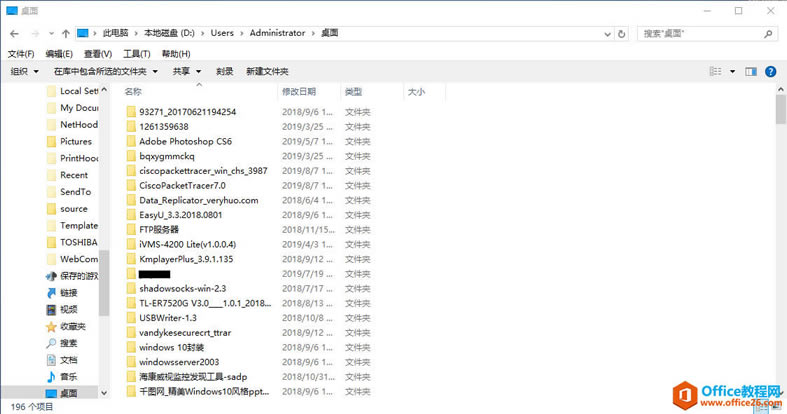Click the 刻录 button
787x414 pixels.
coord(224,71)
